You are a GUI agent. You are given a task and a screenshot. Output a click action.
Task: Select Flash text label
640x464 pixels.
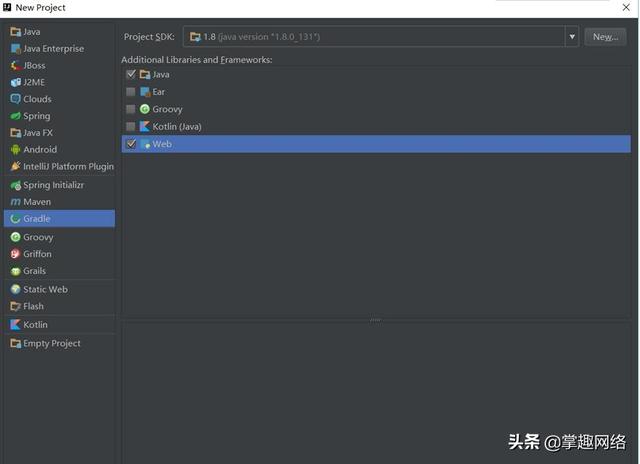tap(33, 306)
